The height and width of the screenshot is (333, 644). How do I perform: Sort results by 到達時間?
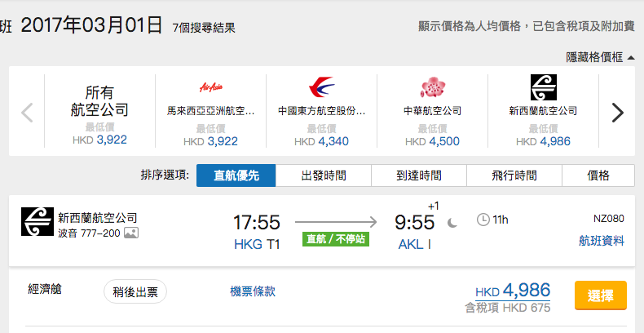tap(419, 175)
